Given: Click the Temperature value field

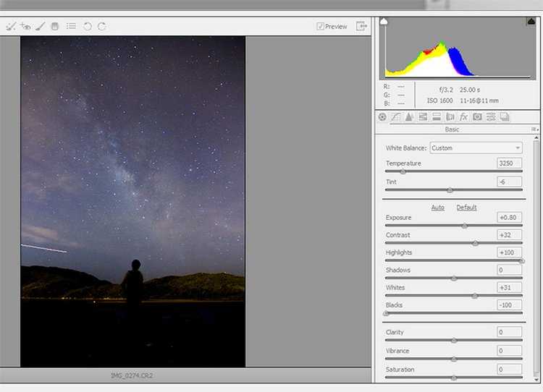Looking at the screenshot, I should coord(509,163).
